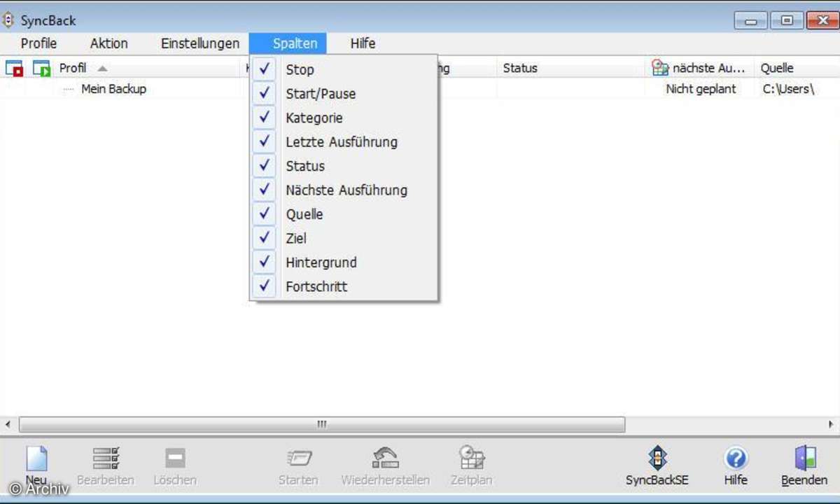Screen dimensions: 840x504
Task: Click the SyncBackSE icon
Action: click(x=657, y=458)
